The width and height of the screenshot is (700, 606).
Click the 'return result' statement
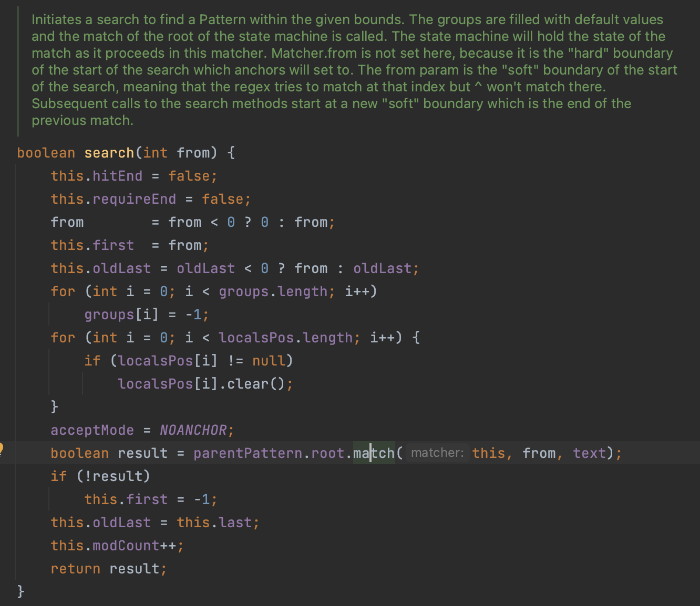pos(109,569)
